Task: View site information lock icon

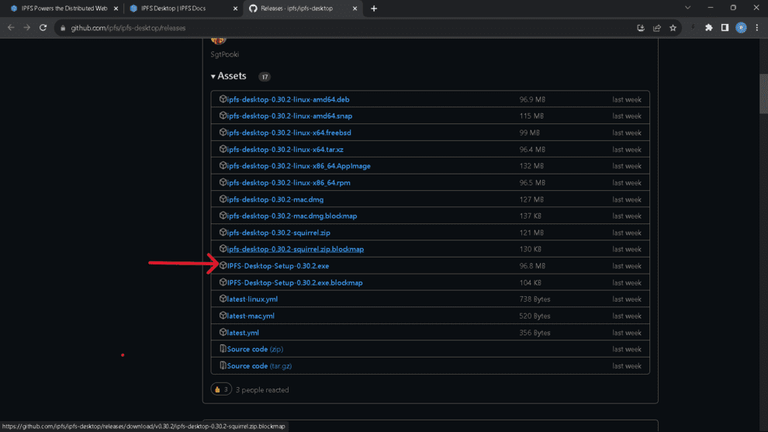Action: [x=63, y=28]
